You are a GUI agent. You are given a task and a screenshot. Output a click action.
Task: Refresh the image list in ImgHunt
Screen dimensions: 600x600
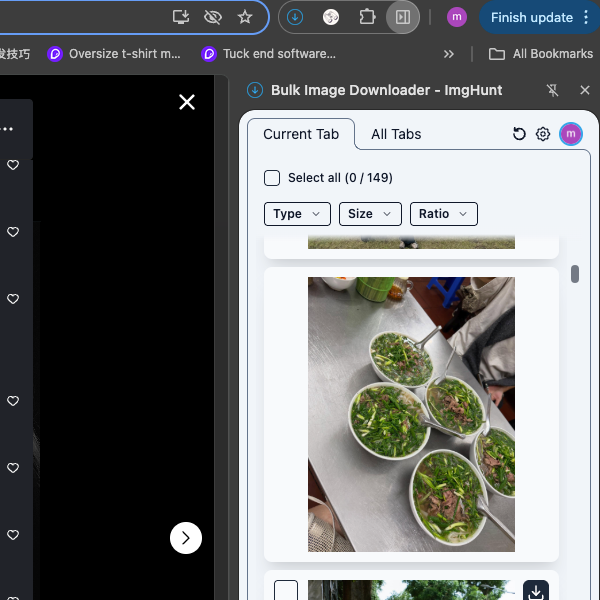[x=519, y=134]
